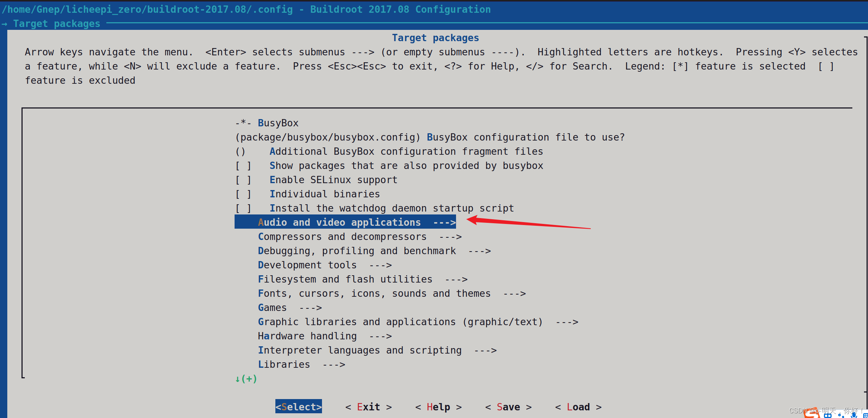This screenshot has height=418, width=868.
Task: Click the Help button
Action: (x=439, y=407)
